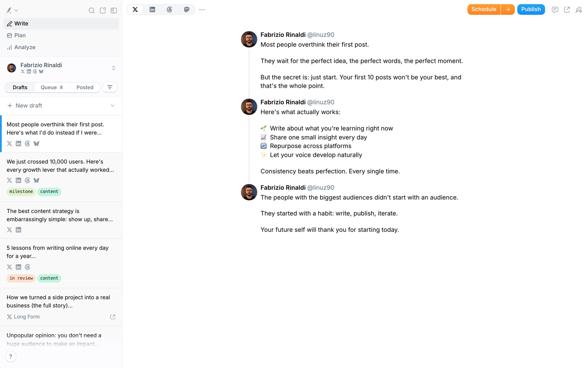The image size is (588, 368).
Task: Create a draft using the top compose icon
Action: tap(103, 10)
